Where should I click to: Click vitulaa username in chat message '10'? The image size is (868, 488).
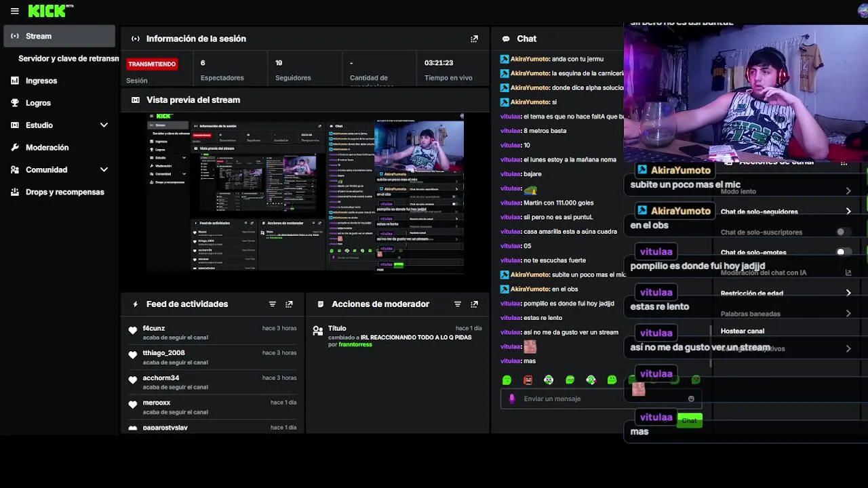point(511,145)
